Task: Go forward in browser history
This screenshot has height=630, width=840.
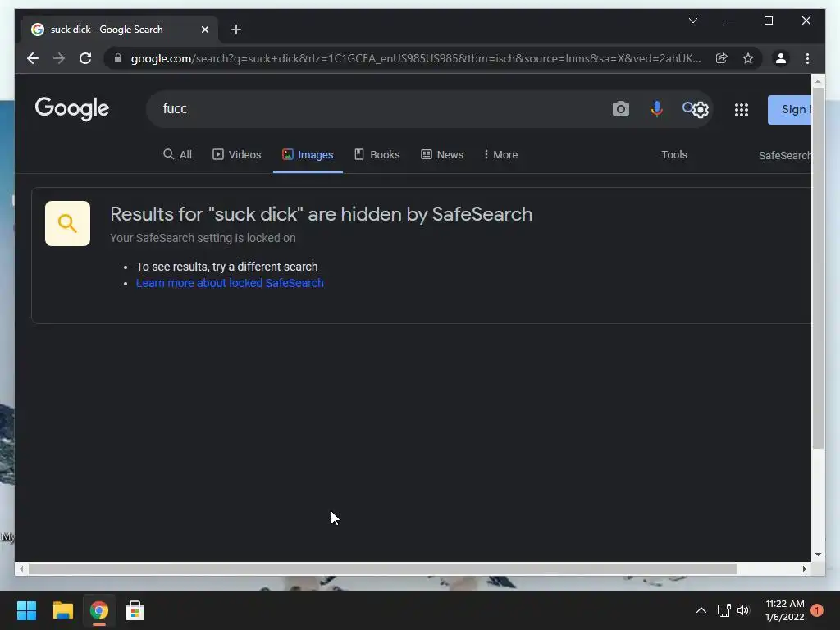Action: point(59,58)
